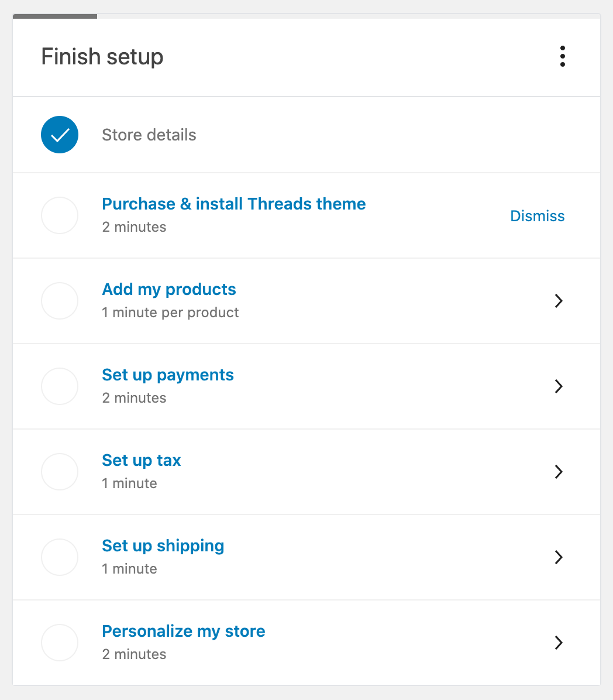Expand Set up shipping chevron arrow
The width and height of the screenshot is (613, 700).
point(559,557)
